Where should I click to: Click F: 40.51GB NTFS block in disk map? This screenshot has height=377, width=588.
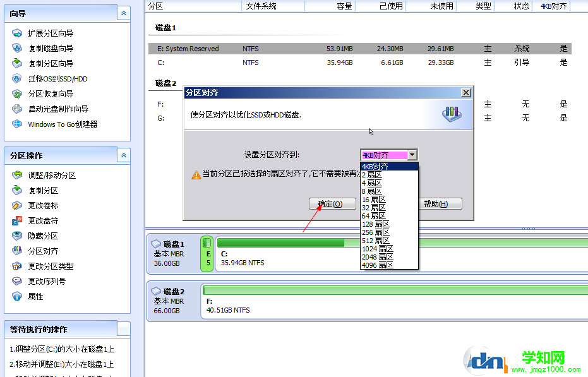coord(395,301)
